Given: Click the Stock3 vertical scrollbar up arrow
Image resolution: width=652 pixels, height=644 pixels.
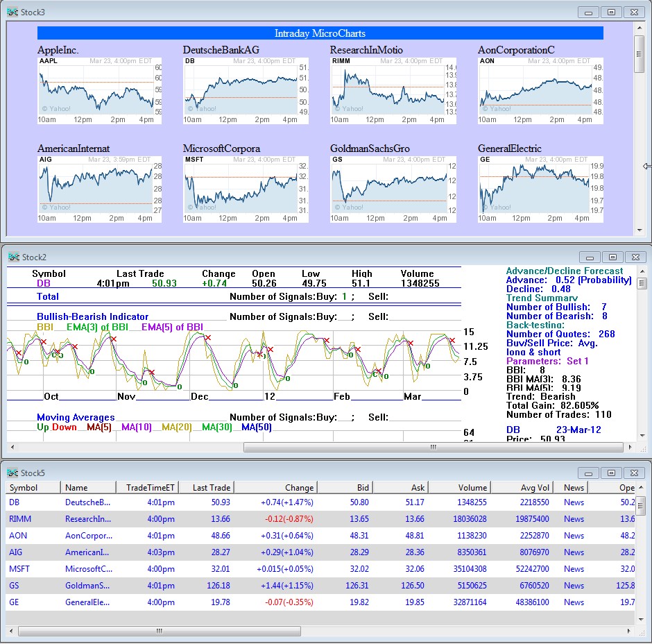Looking at the screenshot, I should coord(639,28).
